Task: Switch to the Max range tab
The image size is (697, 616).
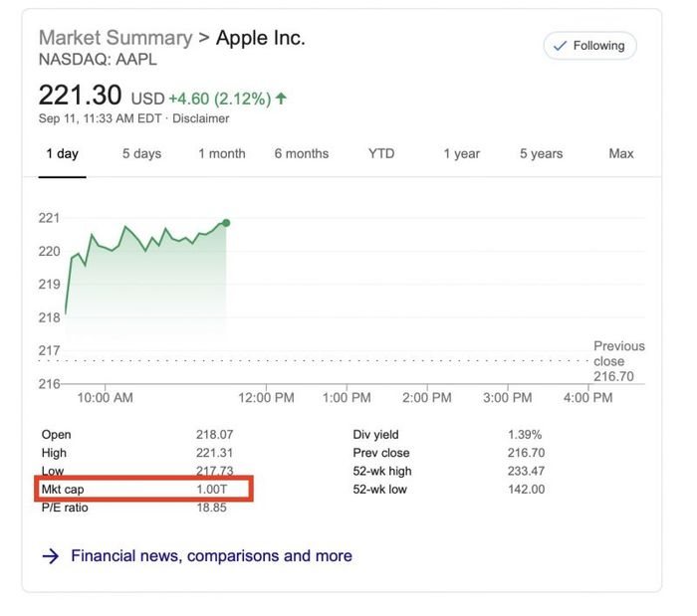Action: point(621,154)
